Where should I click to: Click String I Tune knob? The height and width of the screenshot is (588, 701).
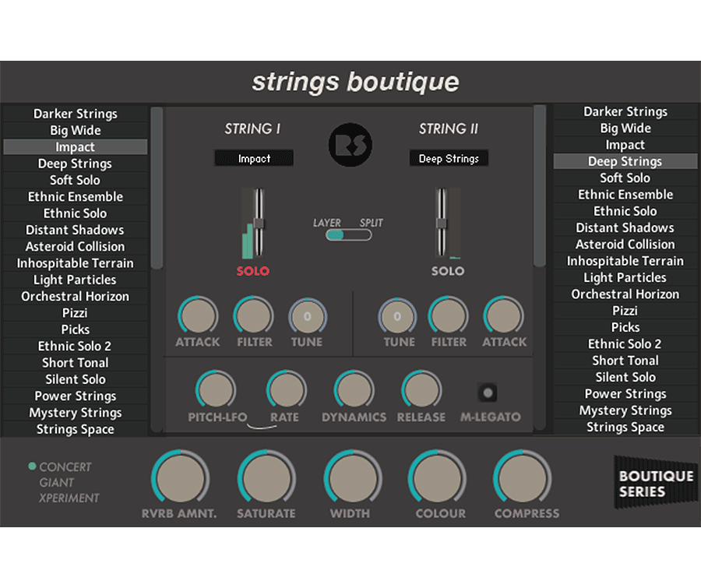pyautogui.click(x=308, y=316)
